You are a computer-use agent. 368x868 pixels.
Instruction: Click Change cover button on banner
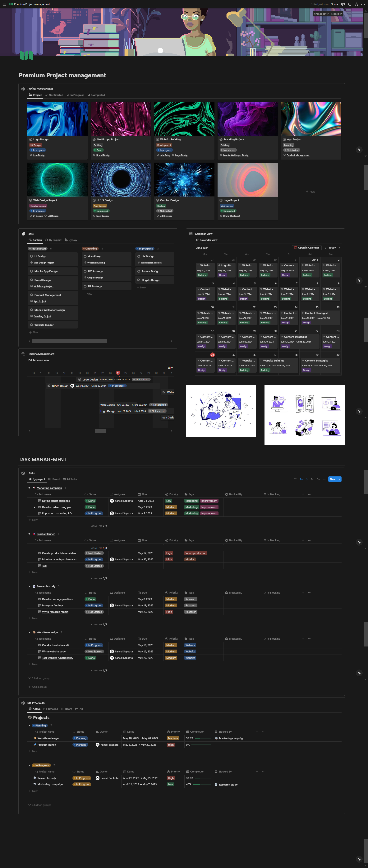pyautogui.click(x=321, y=14)
